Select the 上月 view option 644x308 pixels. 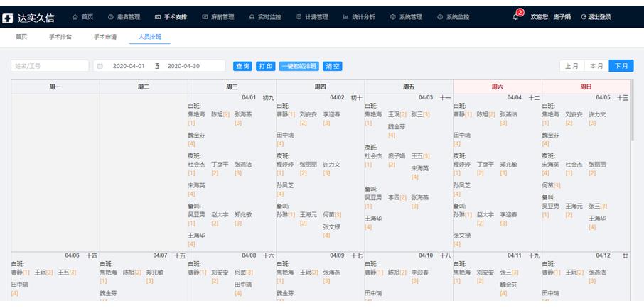coord(571,66)
